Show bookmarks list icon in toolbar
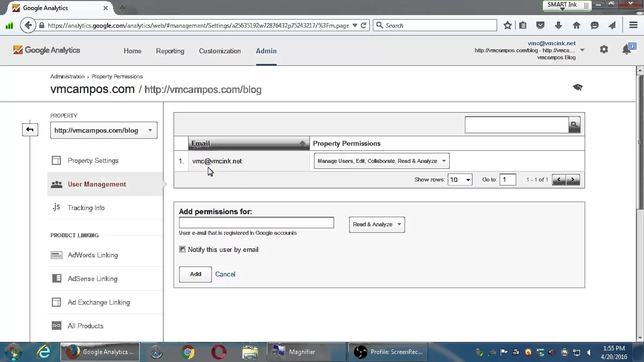The width and height of the screenshot is (644, 362). tap(523, 25)
